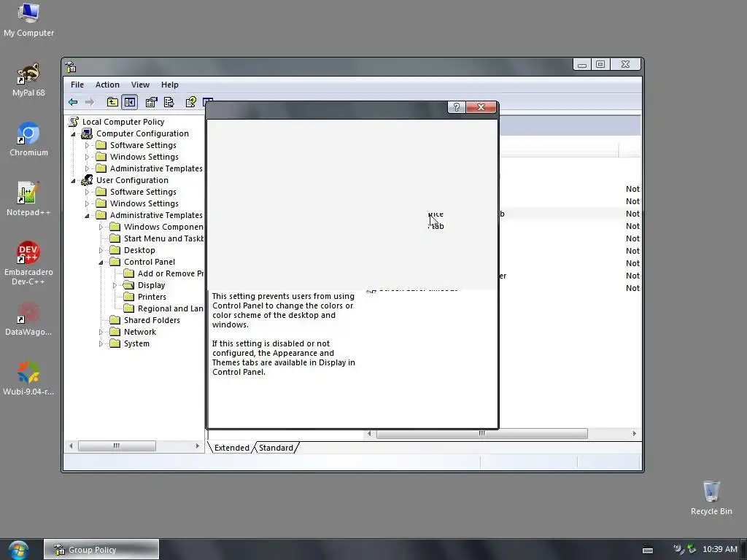Open My Computer desktop icon

pyautogui.click(x=28, y=20)
